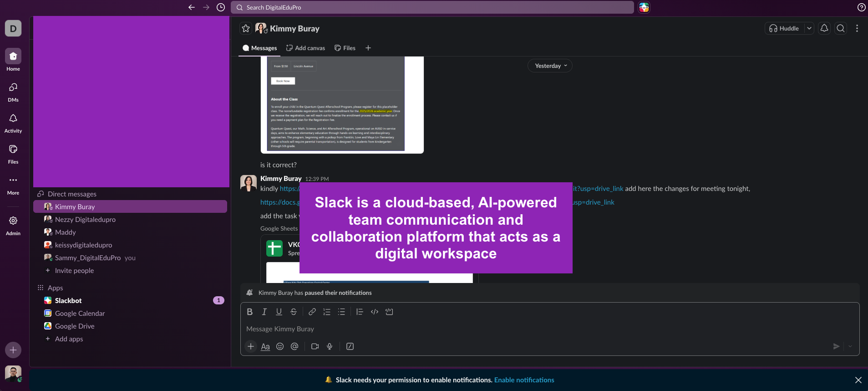Go to Home in the sidebar
This screenshot has height=391, width=868.
point(13,60)
